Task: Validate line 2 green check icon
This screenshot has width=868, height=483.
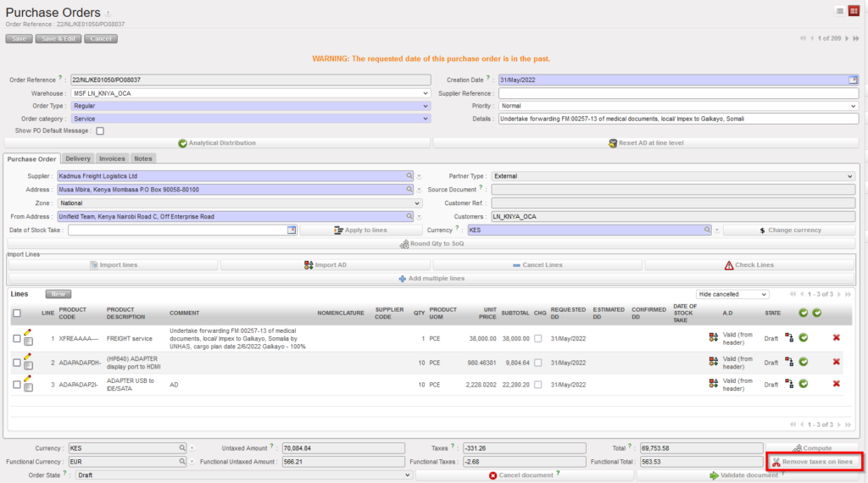Action: [804, 362]
